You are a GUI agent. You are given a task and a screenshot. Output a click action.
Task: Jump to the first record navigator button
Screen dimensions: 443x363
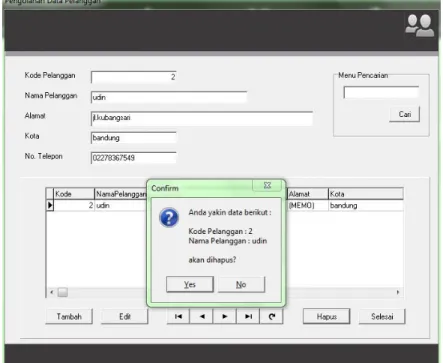[x=178, y=316]
